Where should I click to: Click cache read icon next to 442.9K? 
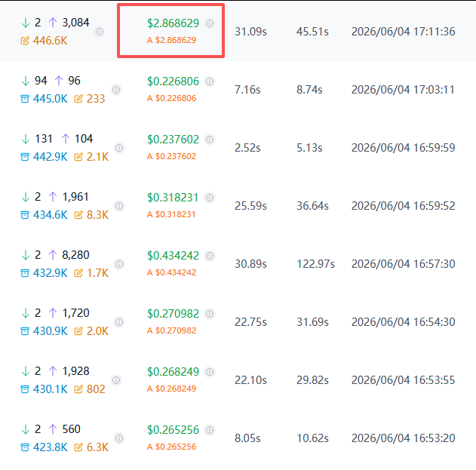(25, 157)
